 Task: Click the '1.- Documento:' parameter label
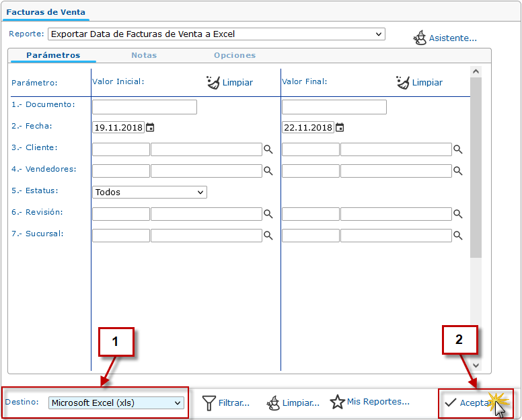pyautogui.click(x=43, y=104)
